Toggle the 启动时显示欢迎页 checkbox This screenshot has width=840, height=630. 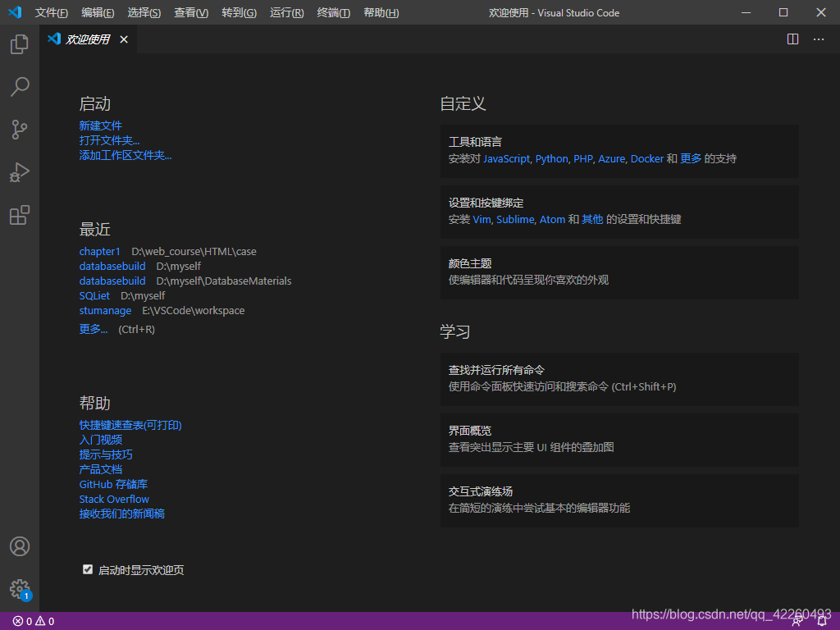pyautogui.click(x=88, y=569)
